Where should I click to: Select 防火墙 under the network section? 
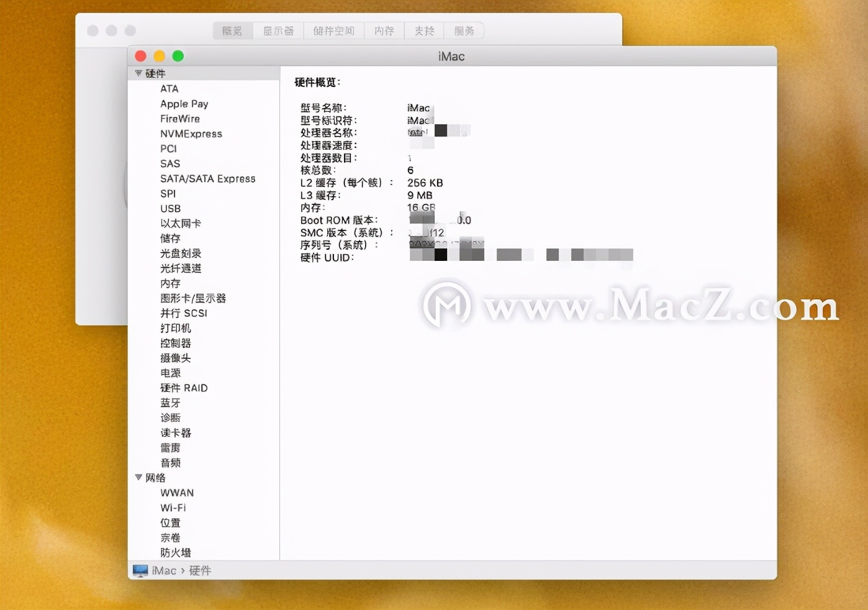[x=176, y=552]
